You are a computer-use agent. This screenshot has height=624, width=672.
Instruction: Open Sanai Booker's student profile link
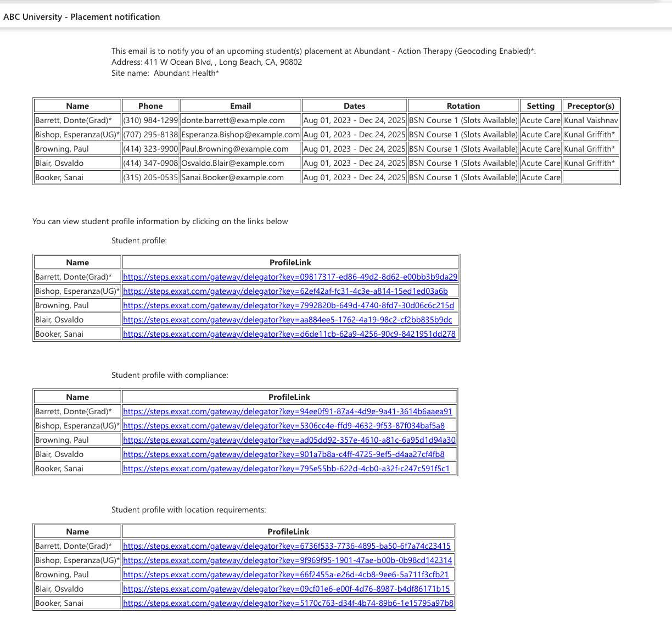289,334
